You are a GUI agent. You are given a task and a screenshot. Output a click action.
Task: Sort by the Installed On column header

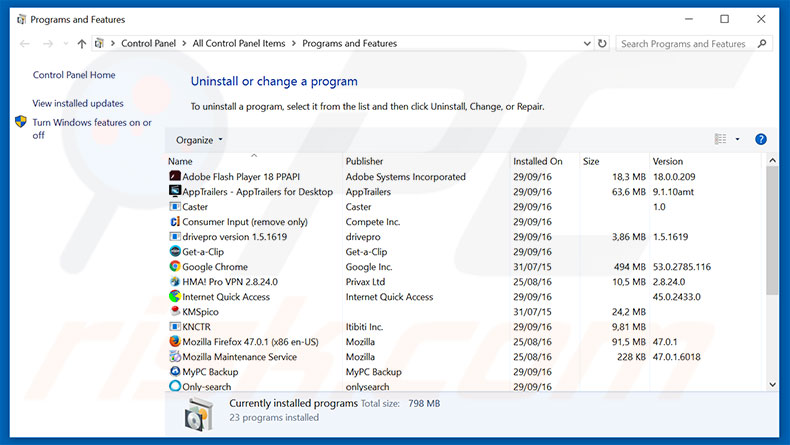545,161
